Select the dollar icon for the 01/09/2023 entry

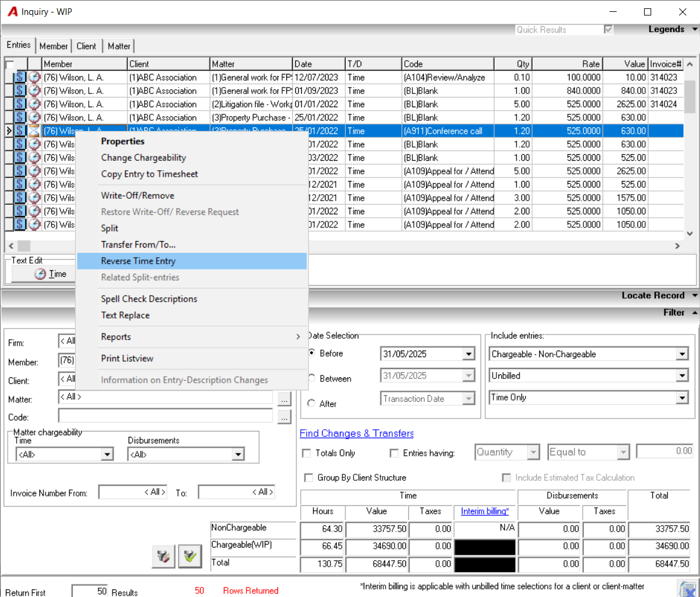(x=20, y=90)
